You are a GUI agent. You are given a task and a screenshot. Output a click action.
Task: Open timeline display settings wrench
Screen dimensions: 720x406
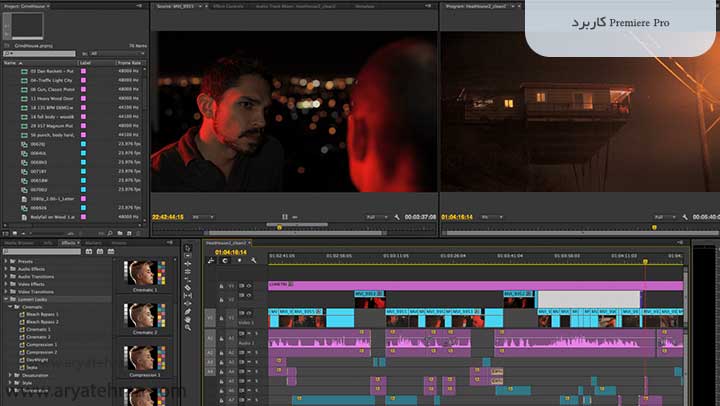click(253, 260)
